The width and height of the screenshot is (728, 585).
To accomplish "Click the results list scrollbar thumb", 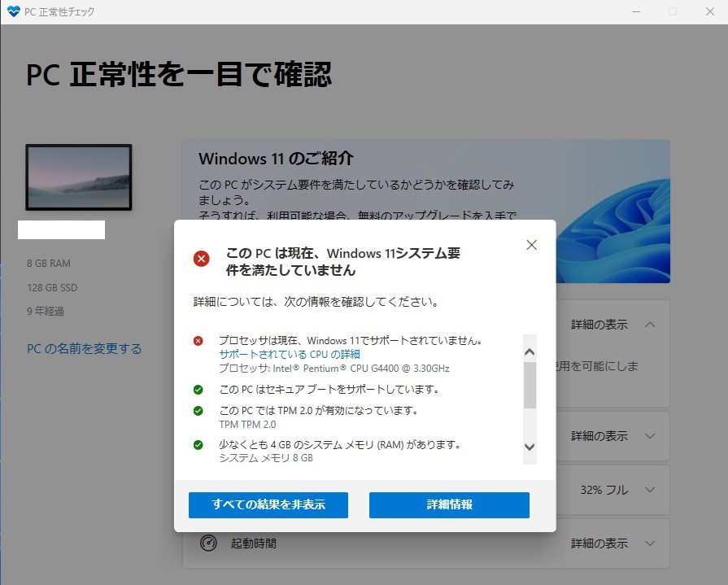I will pyautogui.click(x=530, y=385).
